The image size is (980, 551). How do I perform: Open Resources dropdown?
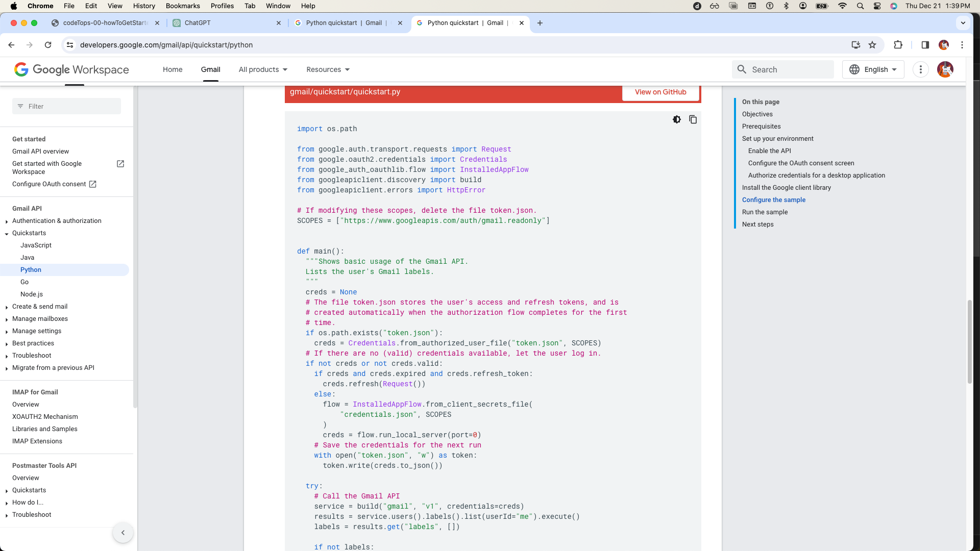pos(328,69)
